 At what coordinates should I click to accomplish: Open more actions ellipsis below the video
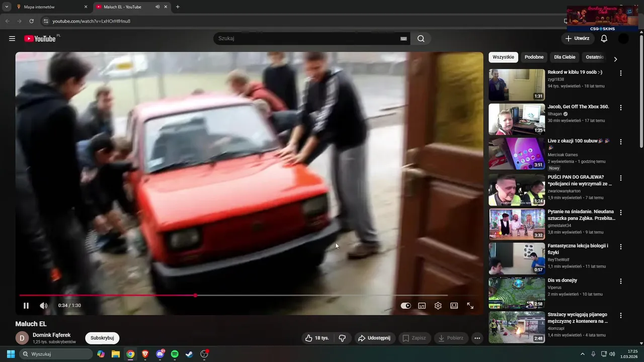point(477,338)
